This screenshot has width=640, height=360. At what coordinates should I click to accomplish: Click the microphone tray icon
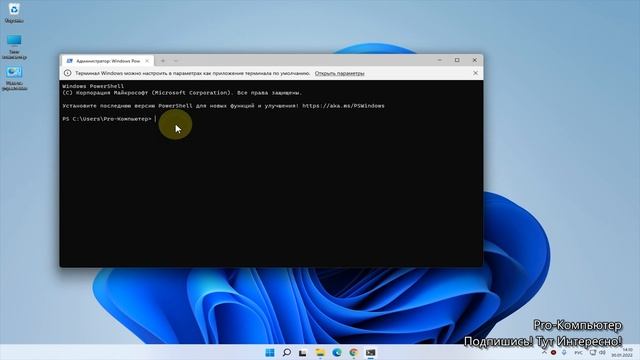[564, 352]
